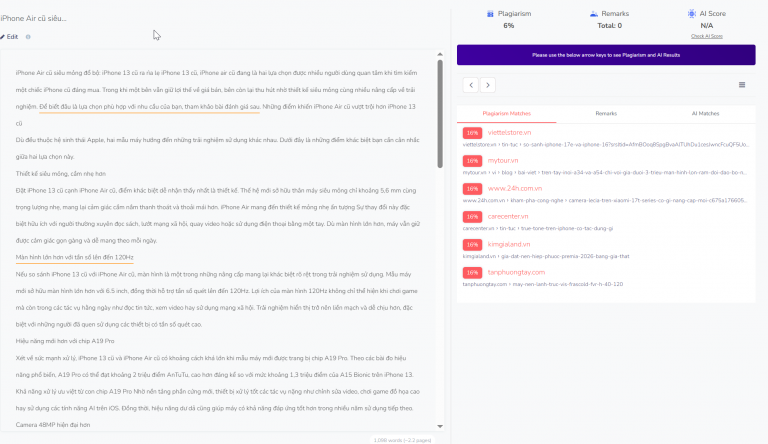Click the 16% badge for viettelstore.vn

tap(472, 133)
